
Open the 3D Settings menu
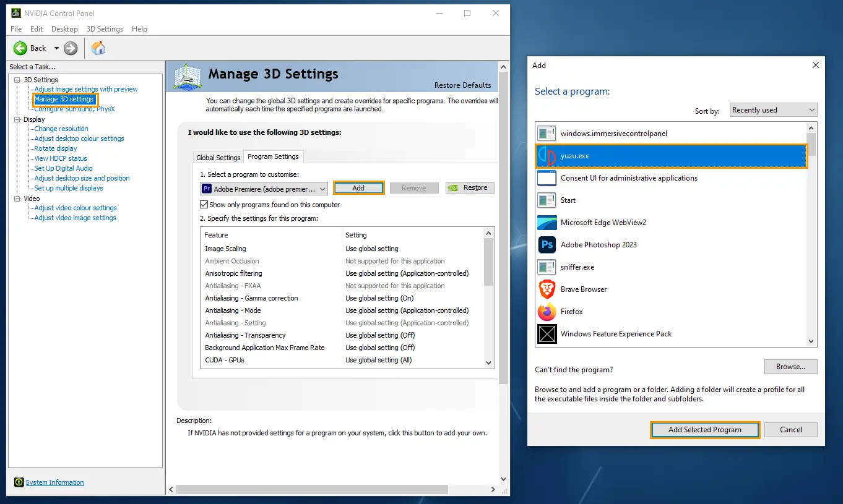point(105,29)
